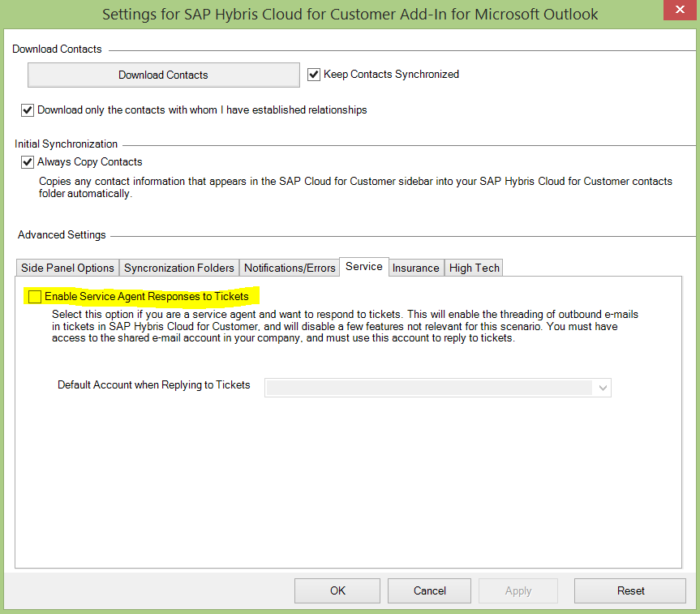The height and width of the screenshot is (614, 700).
Task: Close the settings dialog window
Action: (x=680, y=10)
